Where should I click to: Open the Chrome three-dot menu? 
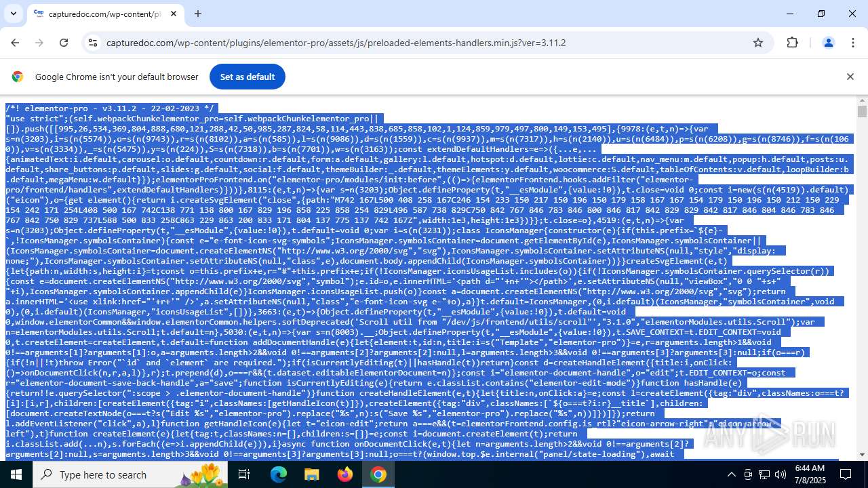[852, 43]
